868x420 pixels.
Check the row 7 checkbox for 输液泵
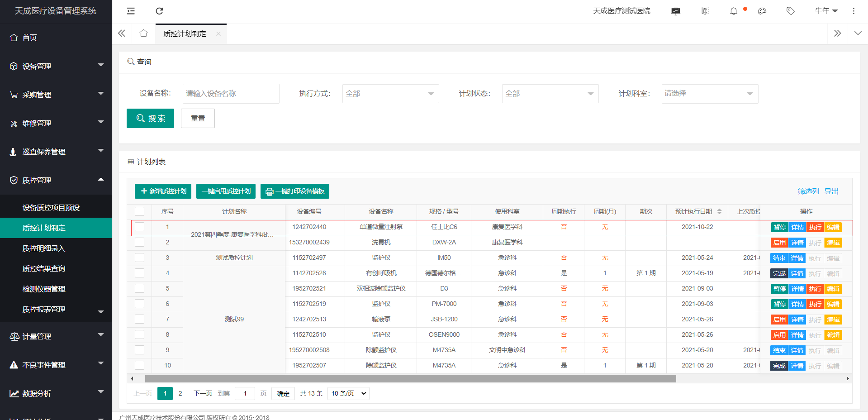point(140,319)
